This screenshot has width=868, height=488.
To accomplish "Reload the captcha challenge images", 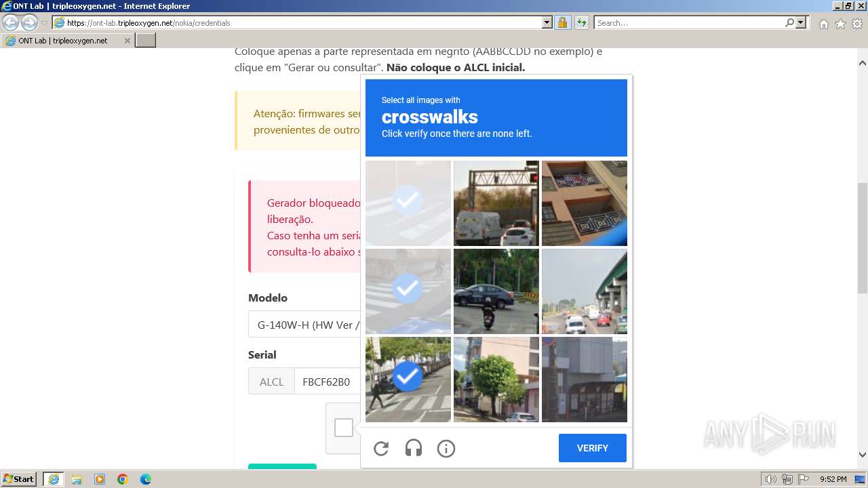I will click(x=381, y=448).
